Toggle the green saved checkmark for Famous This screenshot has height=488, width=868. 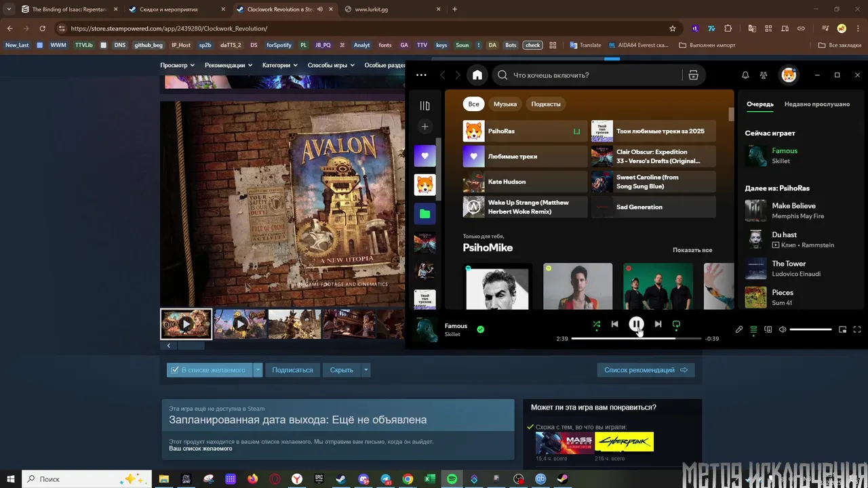click(x=481, y=329)
